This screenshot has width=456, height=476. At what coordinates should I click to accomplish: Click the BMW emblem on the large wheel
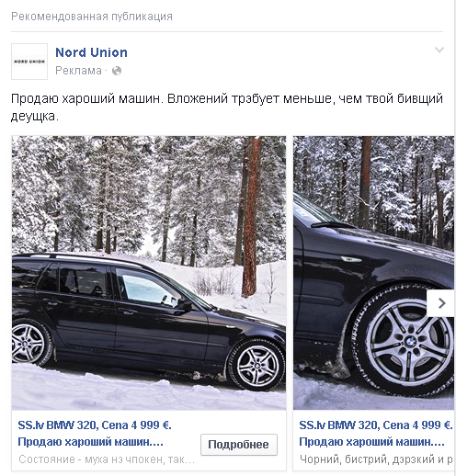(x=410, y=341)
